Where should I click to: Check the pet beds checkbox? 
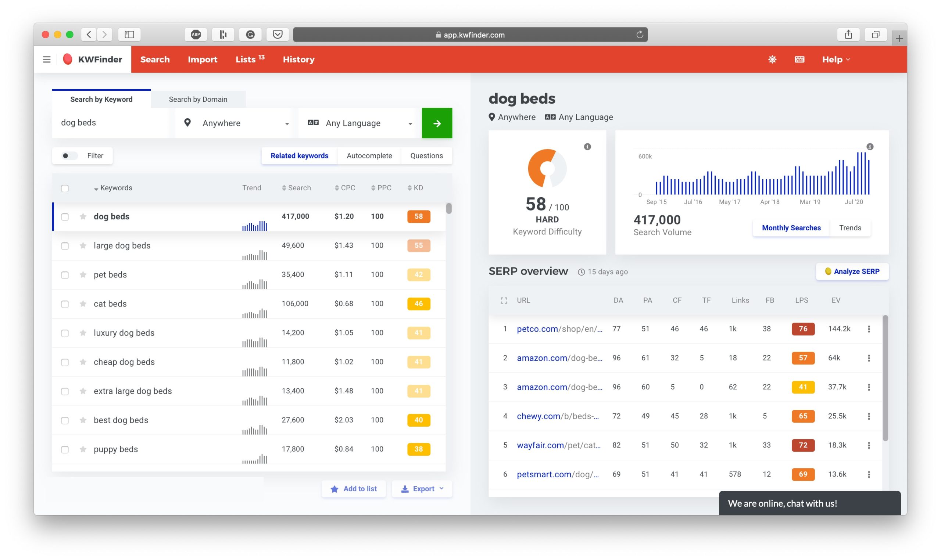65,275
